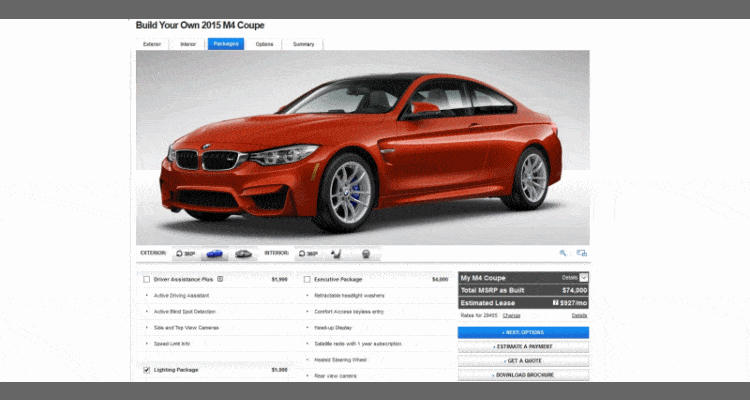Image resolution: width=750 pixels, height=400 pixels.
Task: Show the interior steering wheel view icon
Action: pyautogui.click(x=365, y=254)
